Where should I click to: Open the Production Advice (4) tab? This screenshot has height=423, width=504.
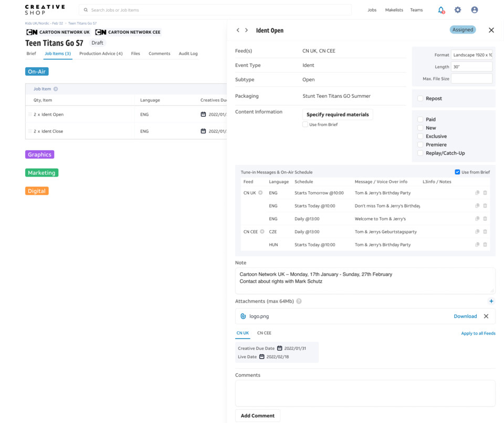click(x=101, y=54)
